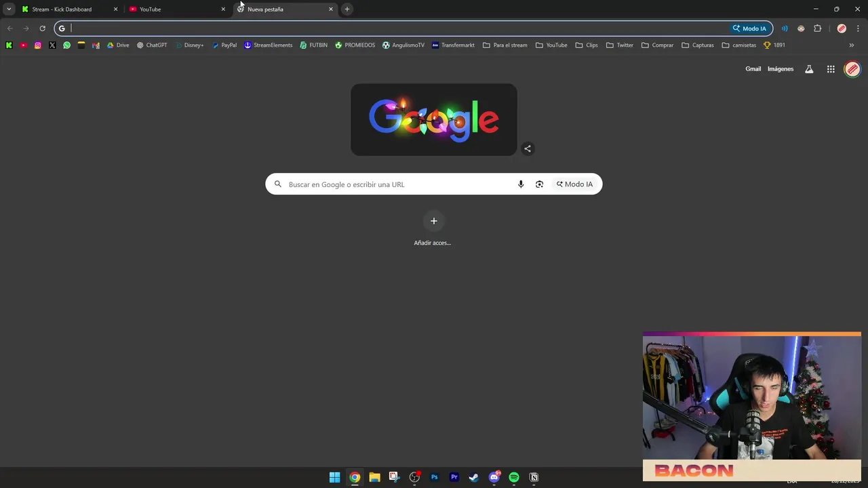
Task: Click the media casting icon in toolbar
Action: click(x=785, y=28)
